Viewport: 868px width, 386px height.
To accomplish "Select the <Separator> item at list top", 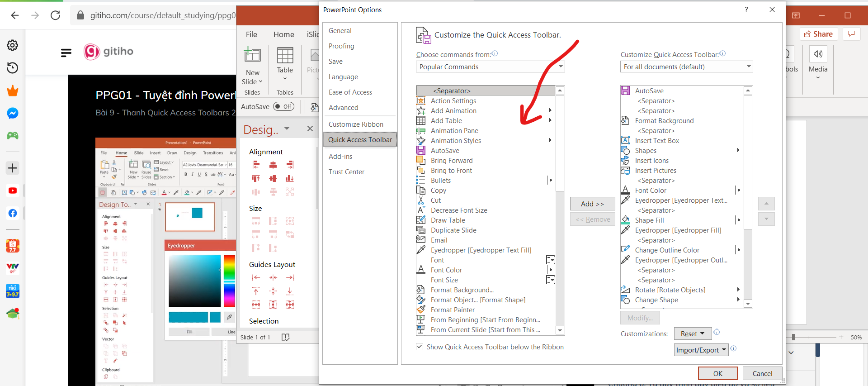I will pyautogui.click(x=486, y=91).
